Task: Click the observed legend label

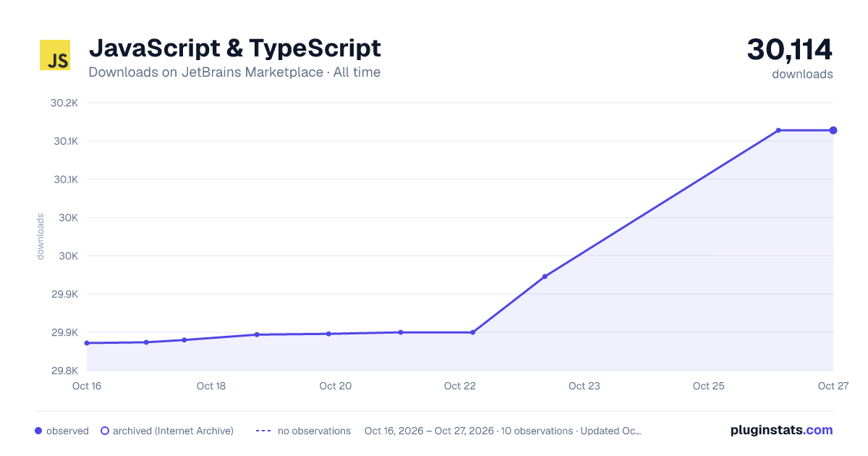Action: pyautogui.click(x=67, y=431)
